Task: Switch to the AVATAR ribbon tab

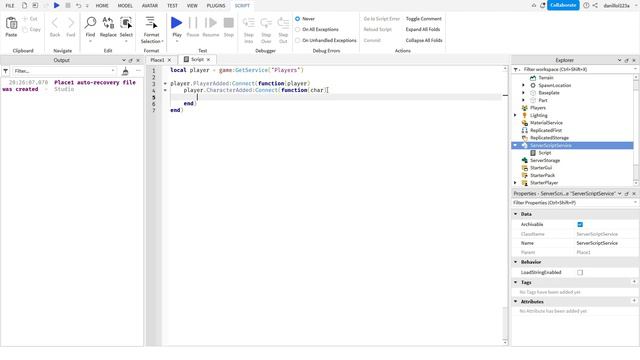Action: (x=150, y=6)
